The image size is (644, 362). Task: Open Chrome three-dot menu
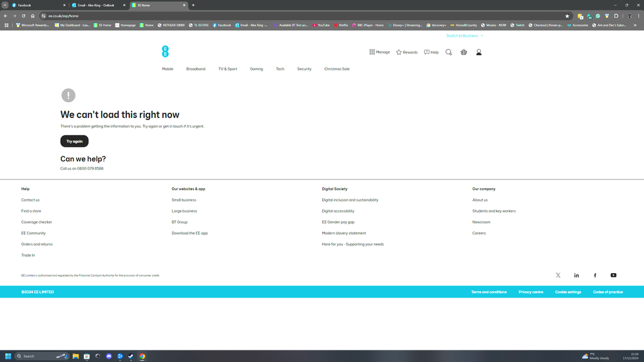tap(639, 16)
